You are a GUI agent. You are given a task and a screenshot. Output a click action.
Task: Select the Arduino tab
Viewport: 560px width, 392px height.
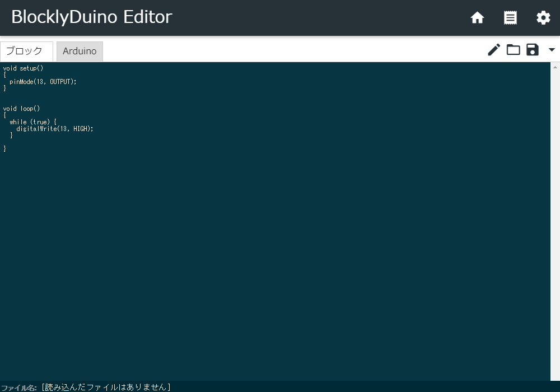tap(80, 51)
